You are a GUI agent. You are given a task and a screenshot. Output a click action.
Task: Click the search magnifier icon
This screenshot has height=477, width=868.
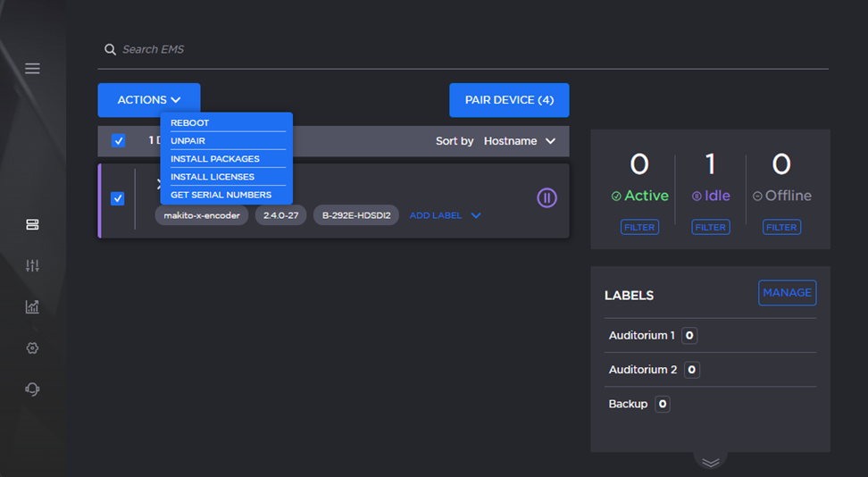(x=111, y=50)
